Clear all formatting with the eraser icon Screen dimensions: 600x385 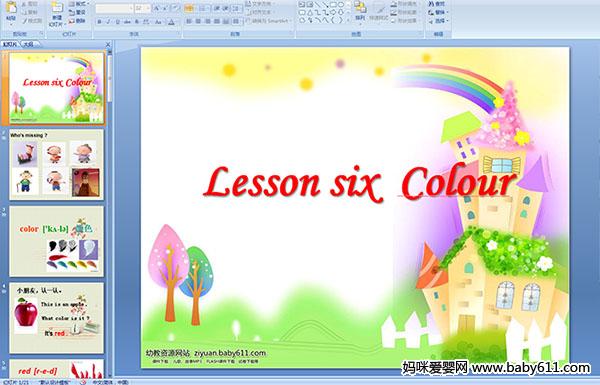pyautogui.click(x=176, y=8)
